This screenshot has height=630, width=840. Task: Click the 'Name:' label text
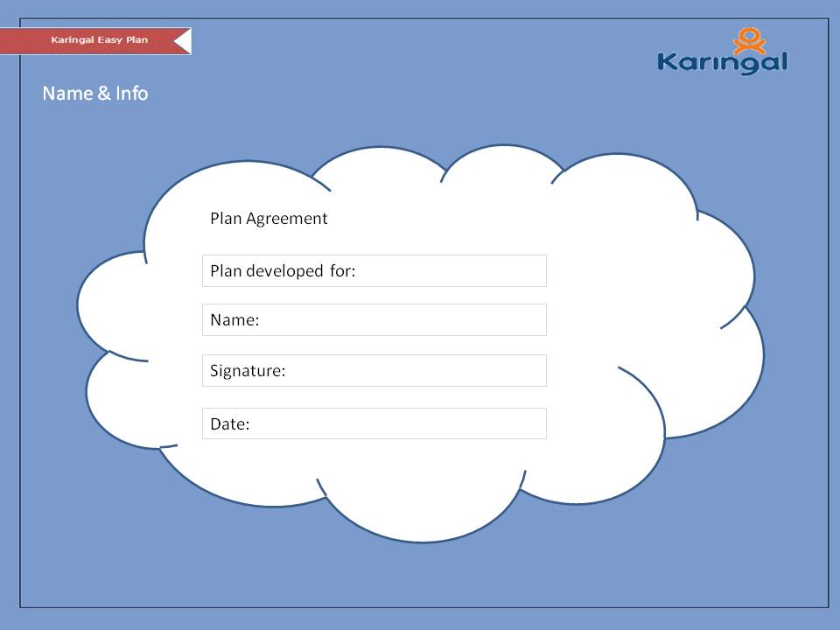(x=234, y=320)
